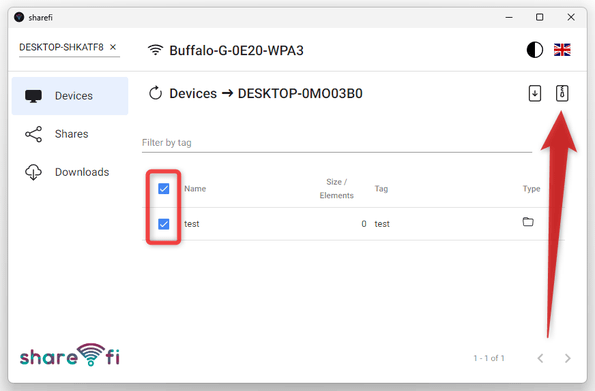595x391 pixels.
Task: Click the 0 elements value
Action: point(364,224)
